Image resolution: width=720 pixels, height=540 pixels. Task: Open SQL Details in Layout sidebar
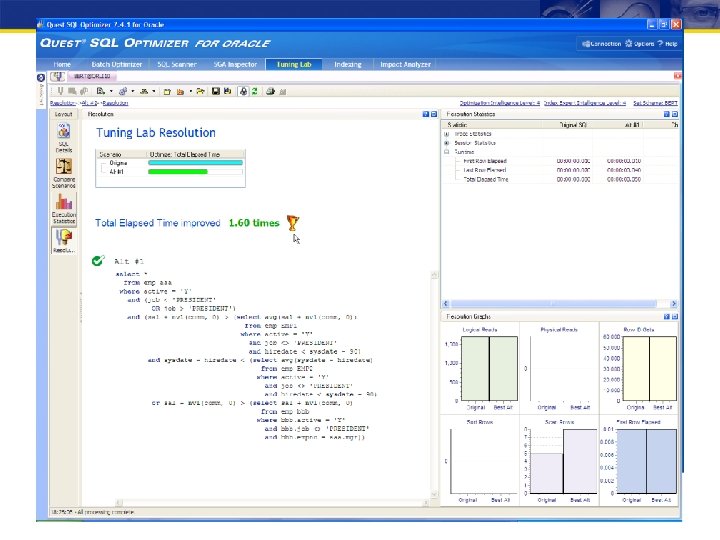click(x=63, y=138)
